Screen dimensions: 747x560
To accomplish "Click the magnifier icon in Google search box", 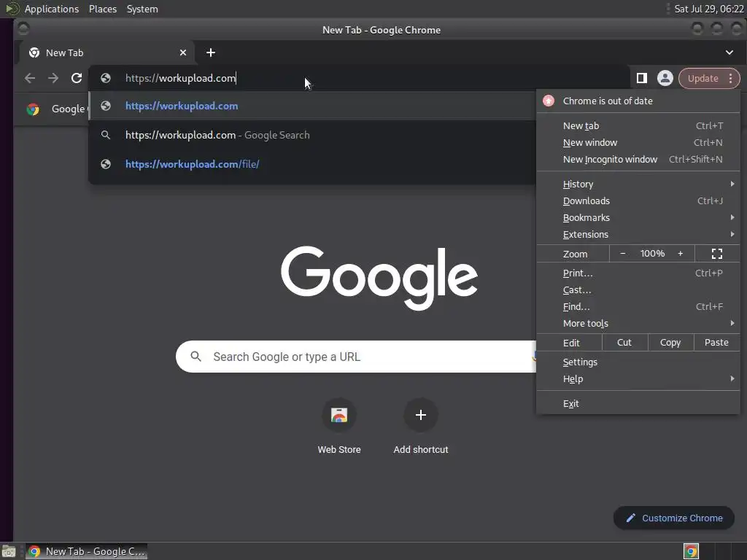I will click(196, 356).
